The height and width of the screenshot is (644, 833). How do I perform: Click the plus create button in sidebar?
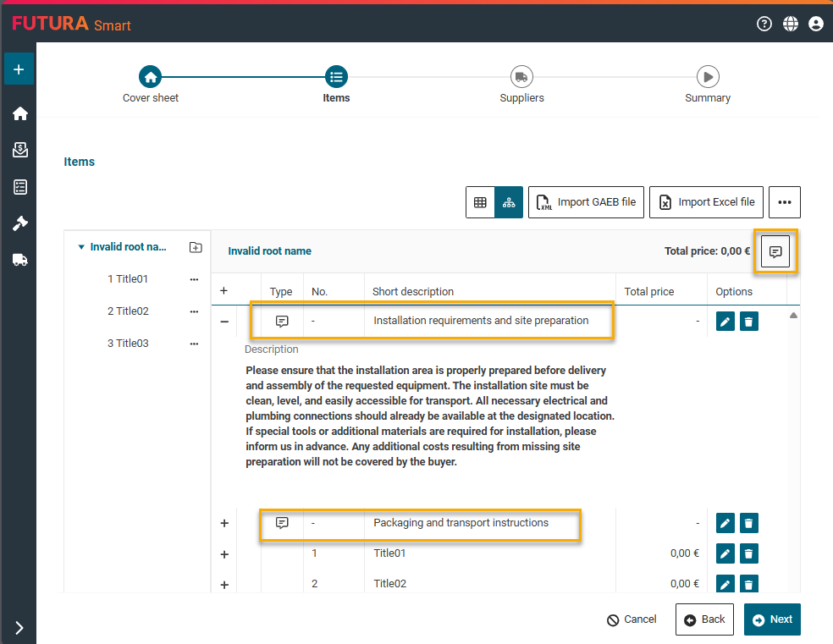click(x=19, y=69)
